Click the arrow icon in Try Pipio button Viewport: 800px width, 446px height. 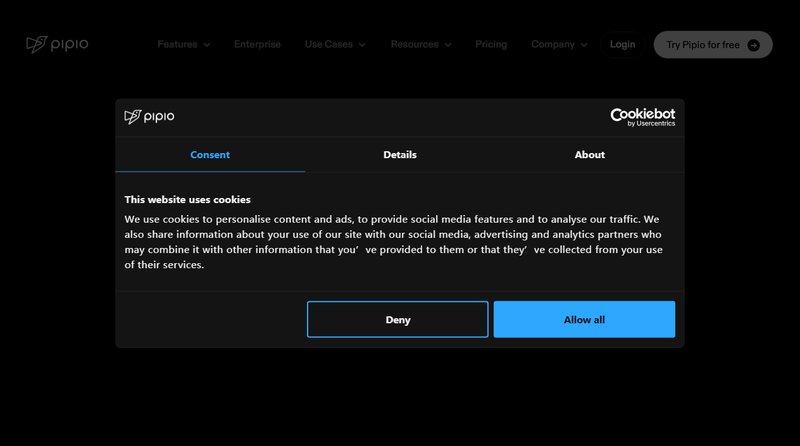753,45
